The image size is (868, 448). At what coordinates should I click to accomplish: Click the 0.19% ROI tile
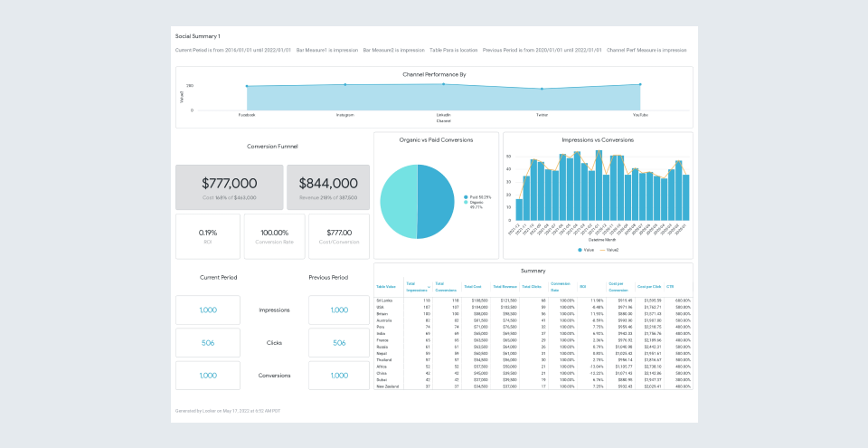pos(208,237)
